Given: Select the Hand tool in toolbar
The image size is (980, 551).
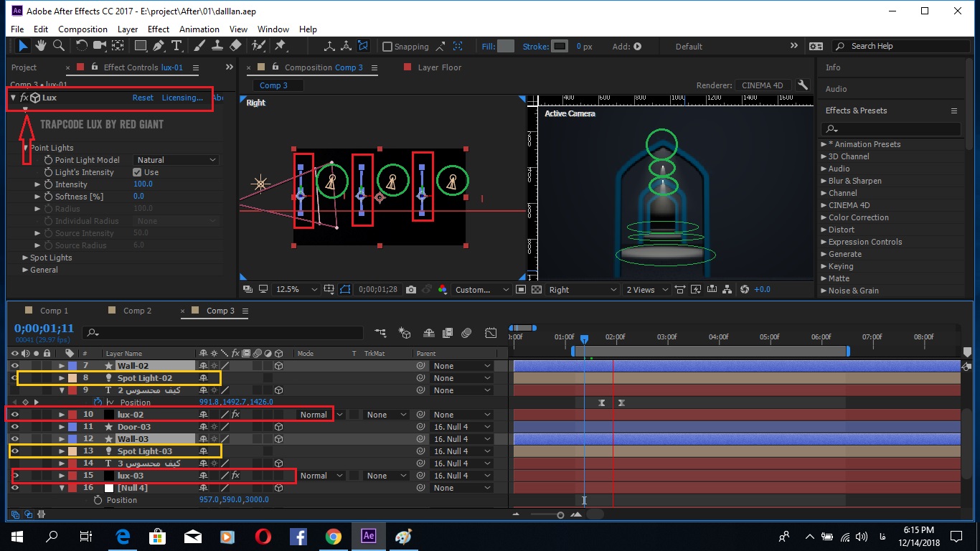Looking at the screenshot, I should pos(41,46).
